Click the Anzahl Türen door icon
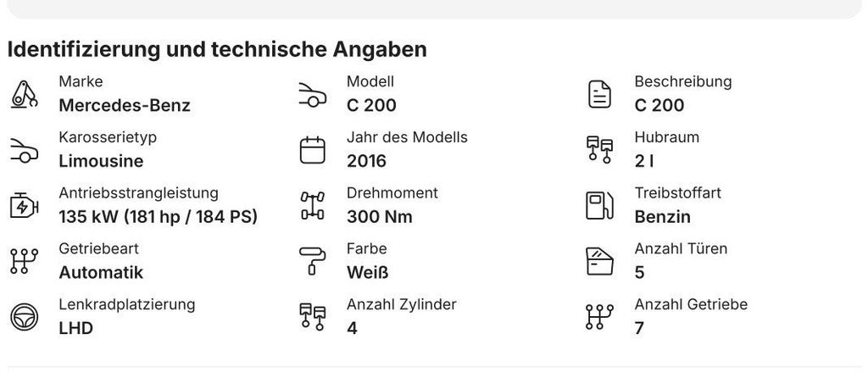The width and height of the screenshot is (868, 378). click(599, 261)
